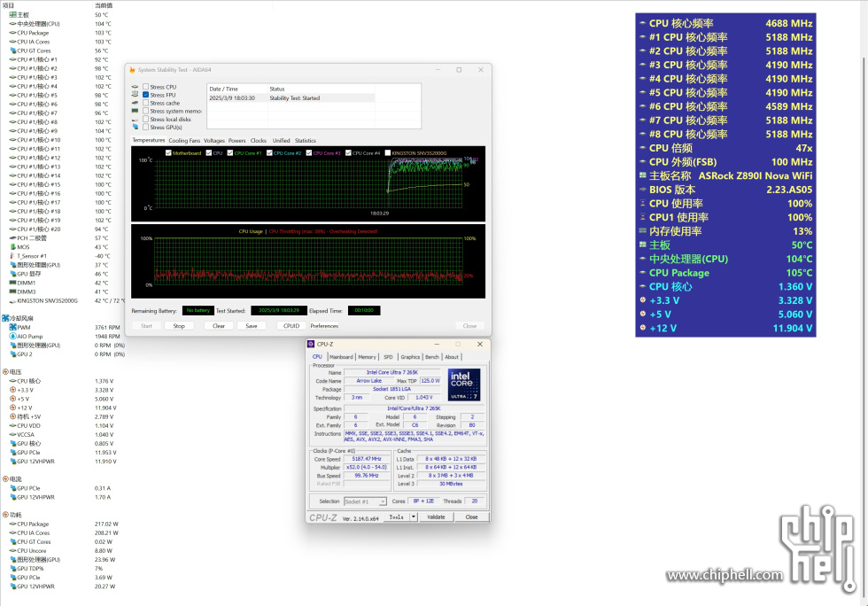
Task: Click the Validate button in CPU-Z
Action: pos(436,517)
